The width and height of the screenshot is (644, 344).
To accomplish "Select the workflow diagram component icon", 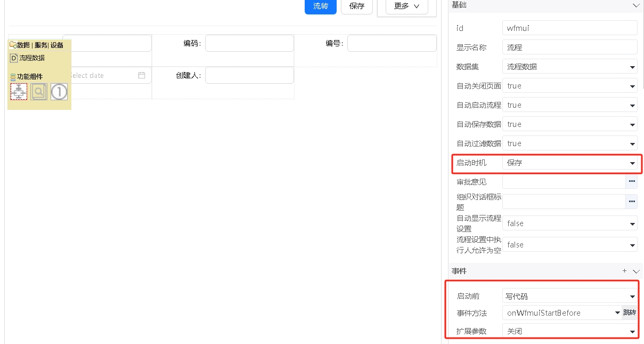I will (19, 92).
